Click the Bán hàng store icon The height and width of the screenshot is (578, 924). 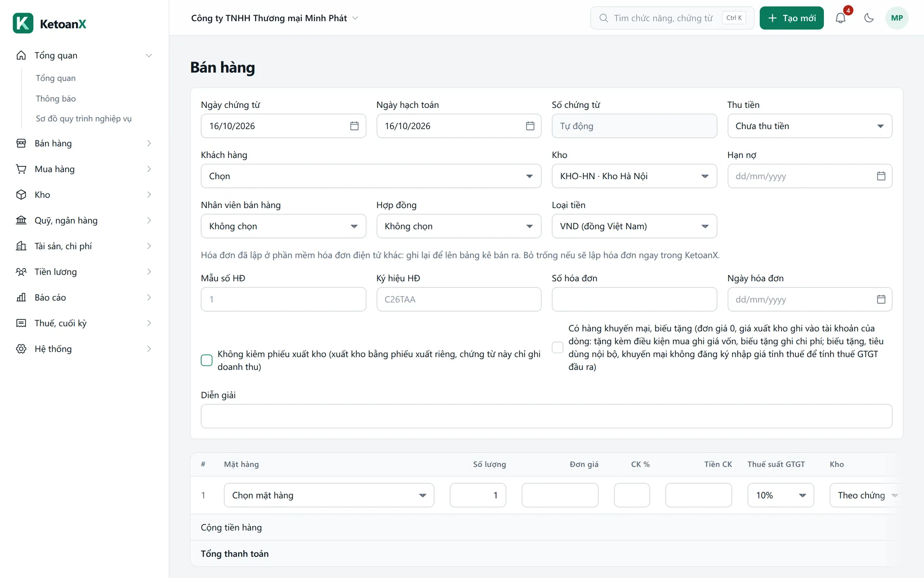pyautogui.click(x=21, y=143)
